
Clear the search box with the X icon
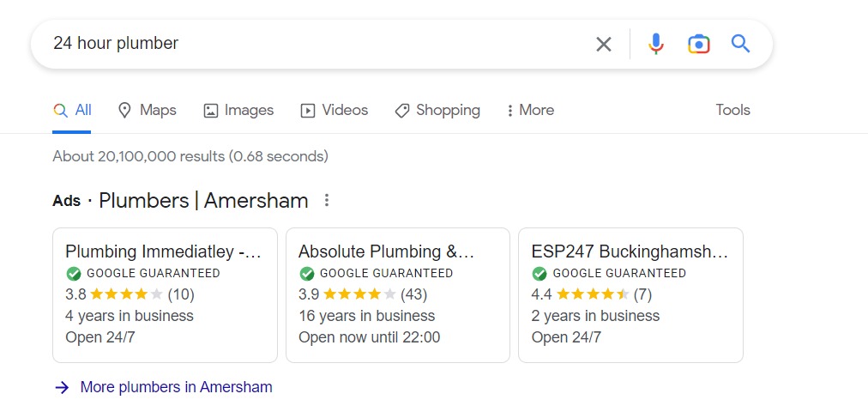click(x=604, y=44)
